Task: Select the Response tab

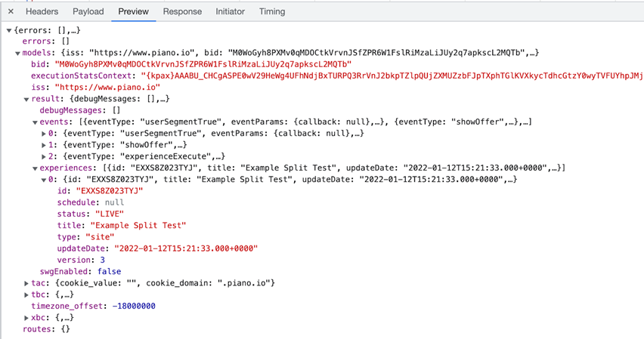Action: [x=182, y=11]
